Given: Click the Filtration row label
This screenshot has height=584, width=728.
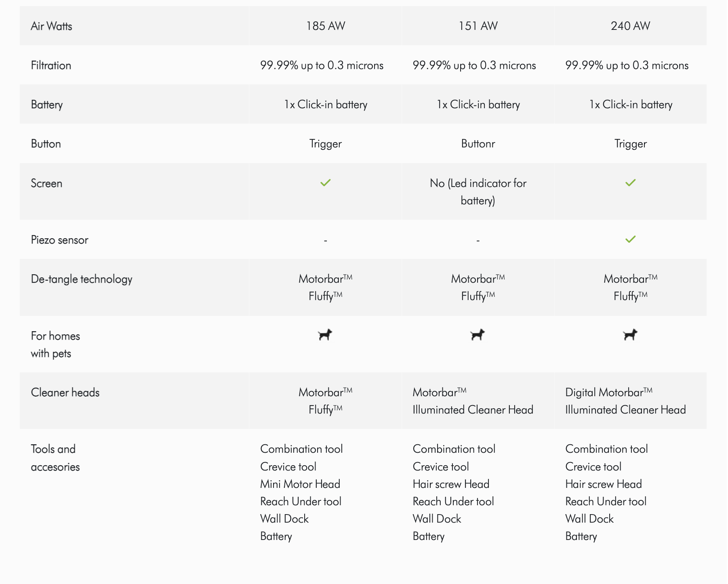Looking at the screenshot, I should (51, 65).
